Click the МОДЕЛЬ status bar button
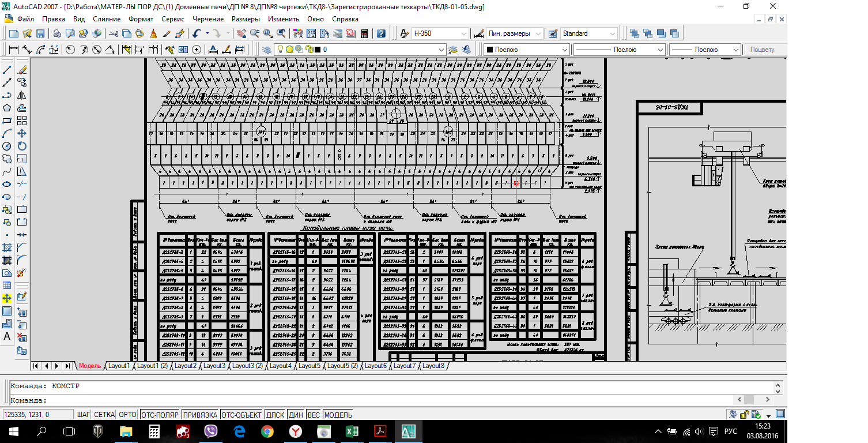Screen dimensions: 868x443 338,415
